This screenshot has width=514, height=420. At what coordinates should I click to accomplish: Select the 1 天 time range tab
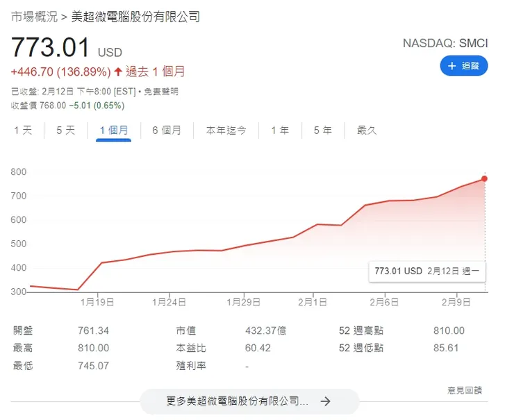point(23,131)
